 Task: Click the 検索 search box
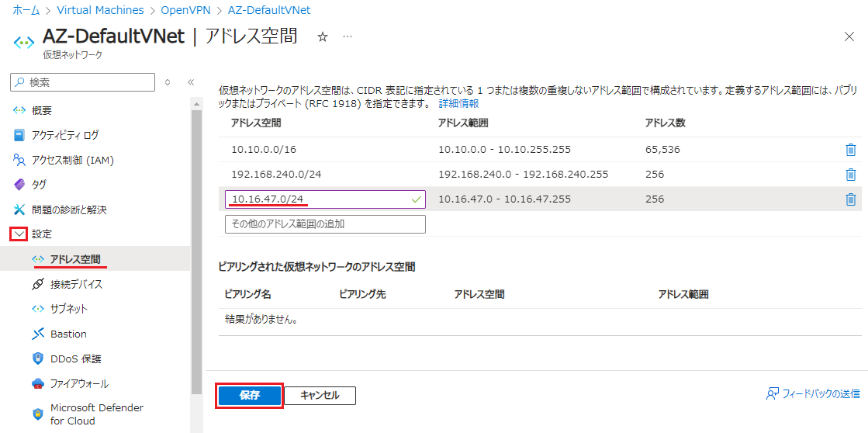82,82
